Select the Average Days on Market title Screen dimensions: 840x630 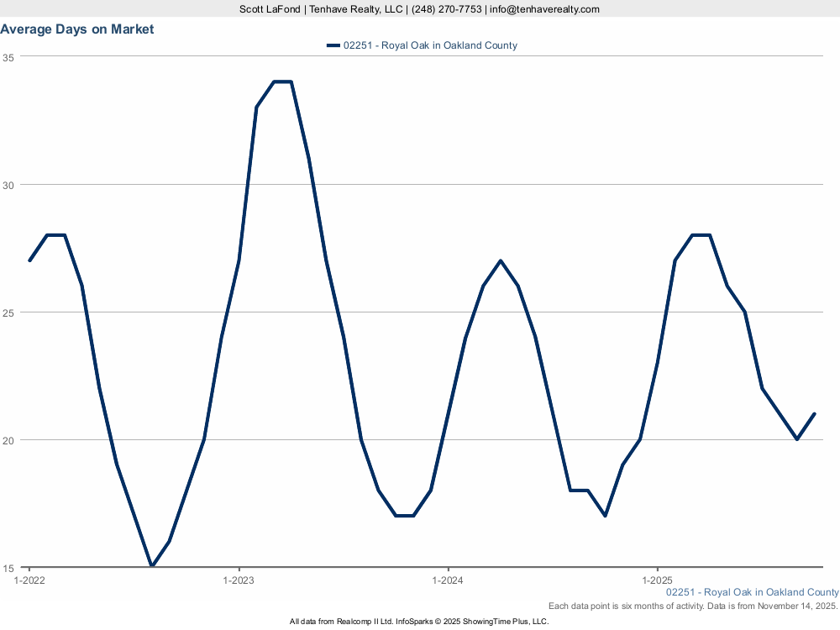coord(77,29)
